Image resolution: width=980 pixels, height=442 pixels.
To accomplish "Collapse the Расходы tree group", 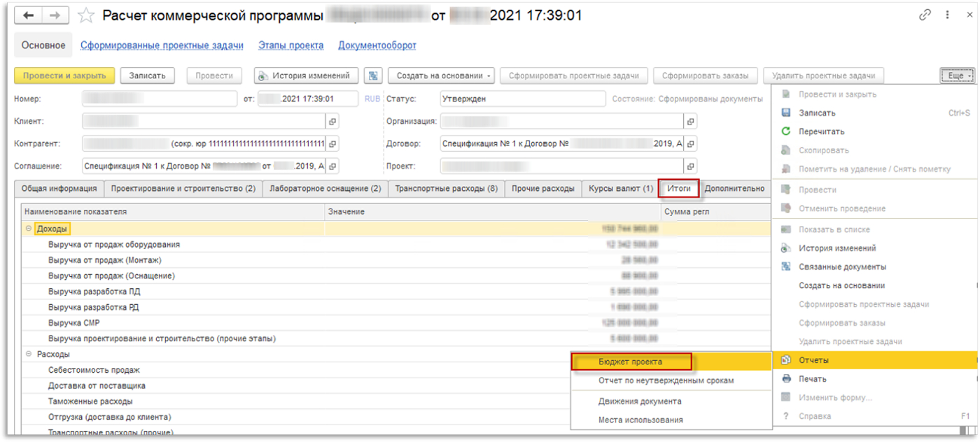I will pyautogui.click(x=29, y=355).
